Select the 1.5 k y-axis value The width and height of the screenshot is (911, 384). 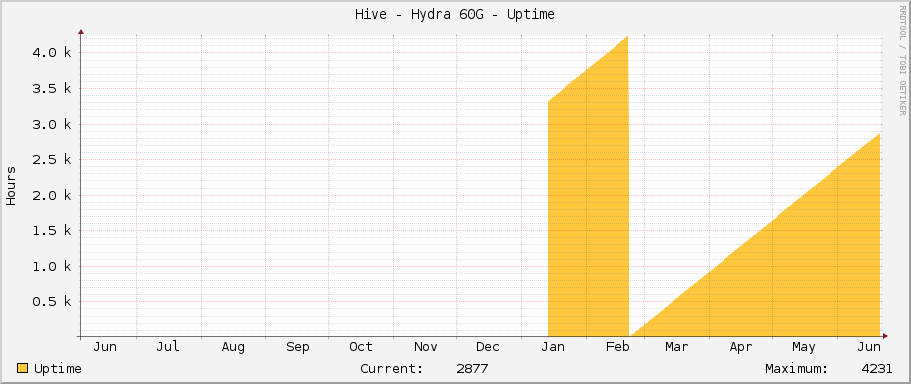52,231
